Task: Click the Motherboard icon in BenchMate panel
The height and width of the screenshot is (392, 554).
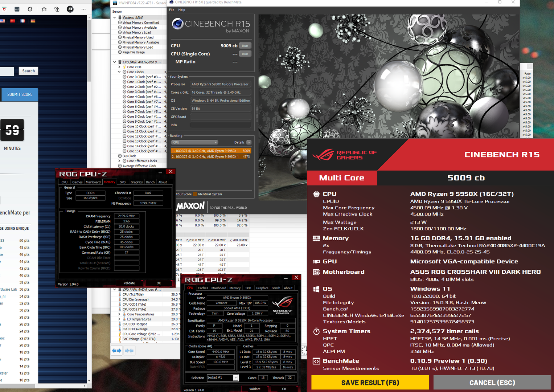Action: pos(316,272)
